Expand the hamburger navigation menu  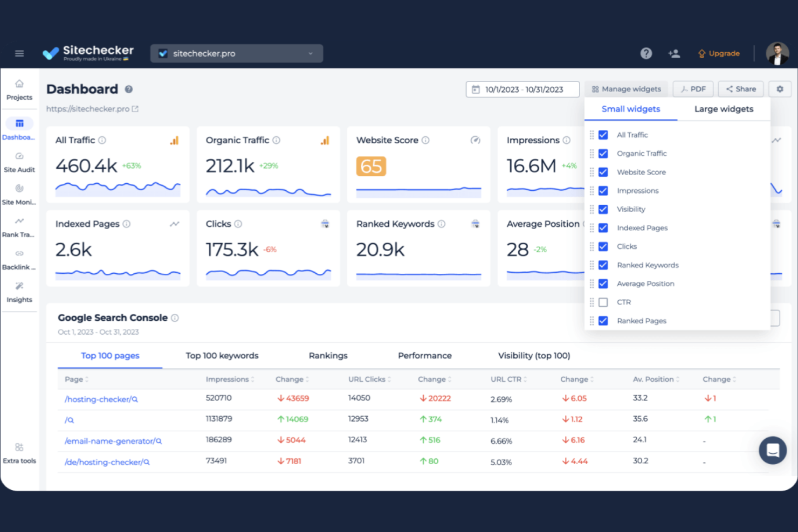click(19, 53)
